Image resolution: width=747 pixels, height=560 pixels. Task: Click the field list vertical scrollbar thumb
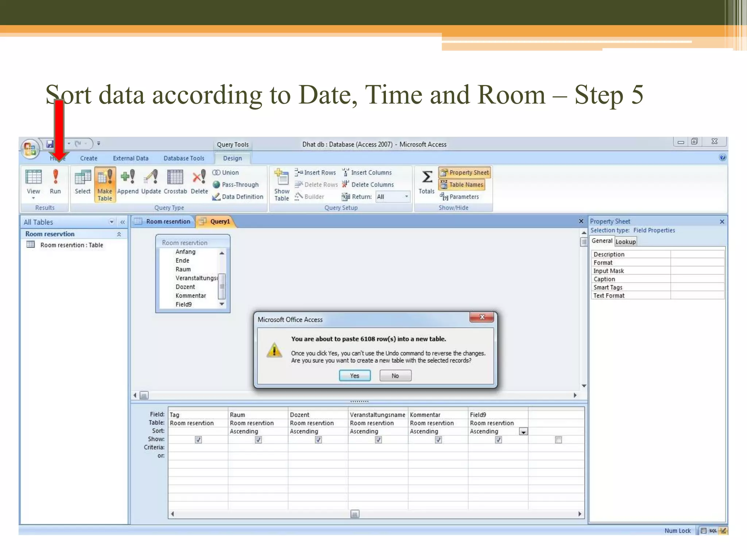221,286
